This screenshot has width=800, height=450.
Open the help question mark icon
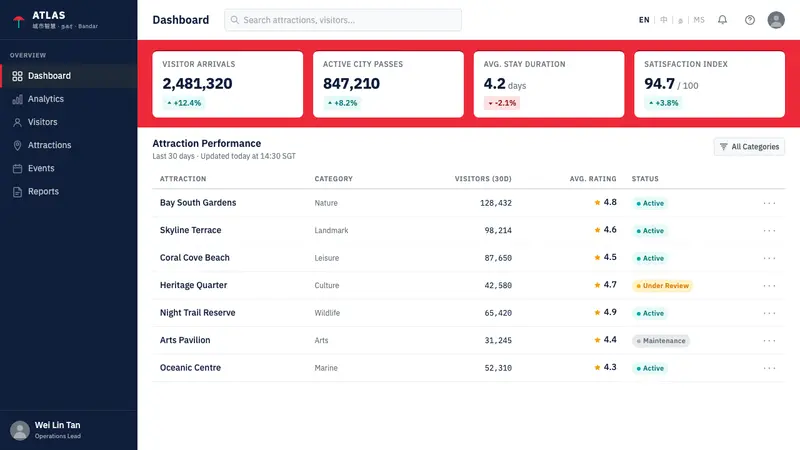point(749,20)
